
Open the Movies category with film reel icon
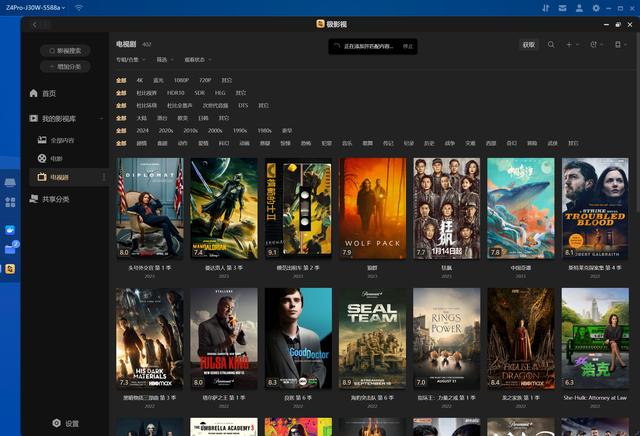[x=50, y=158]
